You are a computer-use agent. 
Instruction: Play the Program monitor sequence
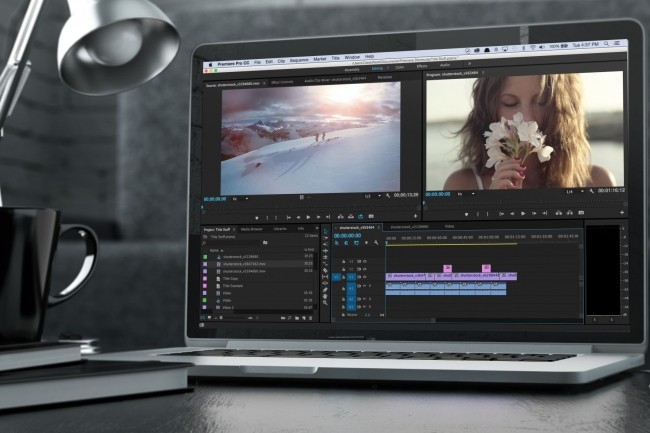[523, 213]
